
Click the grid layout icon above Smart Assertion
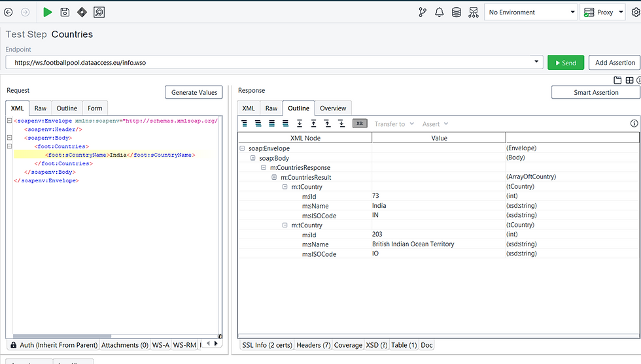pyautogui.click(x=629, y=80)
